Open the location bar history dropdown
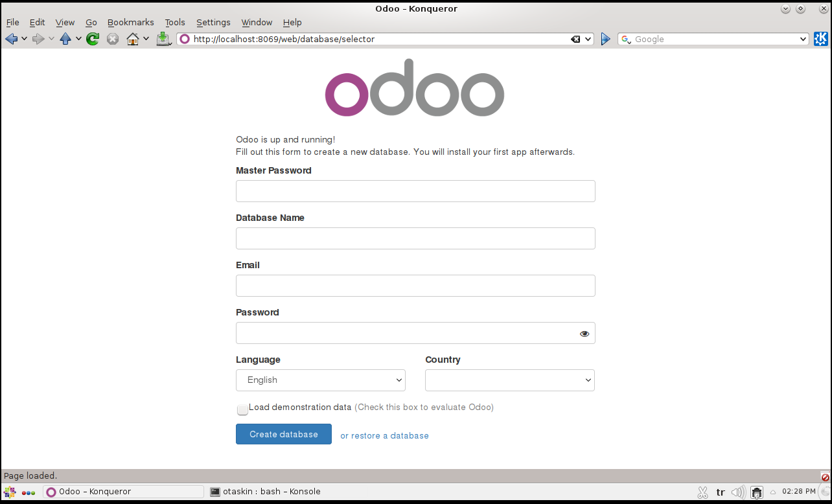832x504 pixels. [x=588, y=40]
